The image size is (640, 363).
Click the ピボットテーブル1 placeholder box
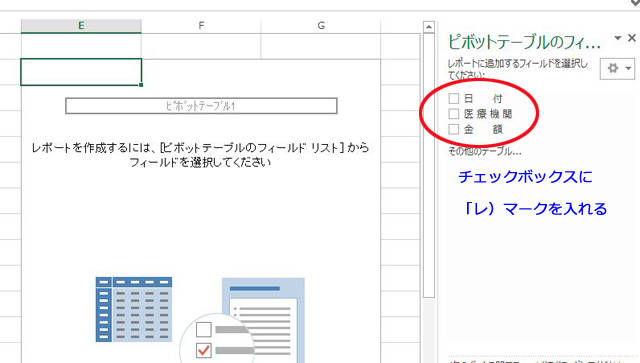[201, 106]
